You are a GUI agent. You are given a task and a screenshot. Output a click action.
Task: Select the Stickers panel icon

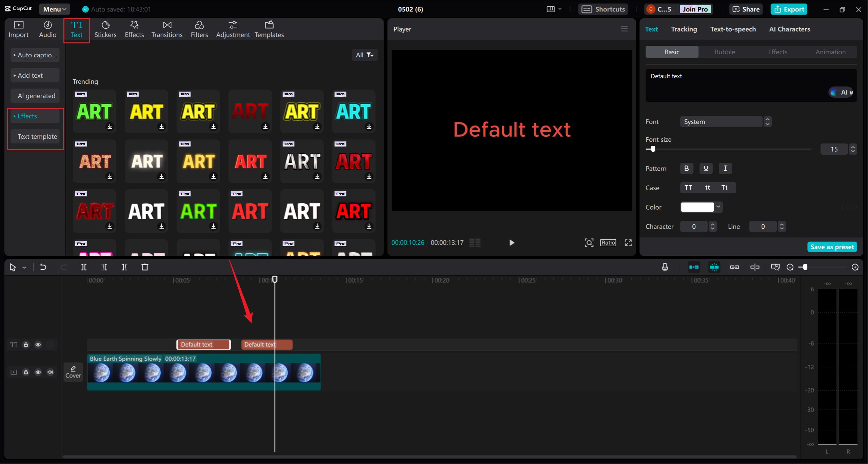105,29
